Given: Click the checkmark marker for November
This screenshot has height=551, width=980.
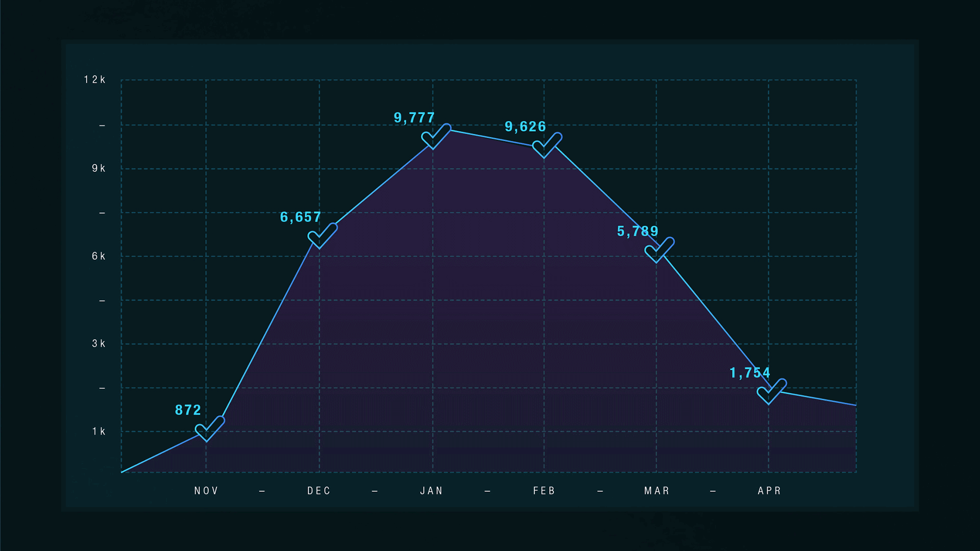Looking at the screenshot, I should 209,429.
